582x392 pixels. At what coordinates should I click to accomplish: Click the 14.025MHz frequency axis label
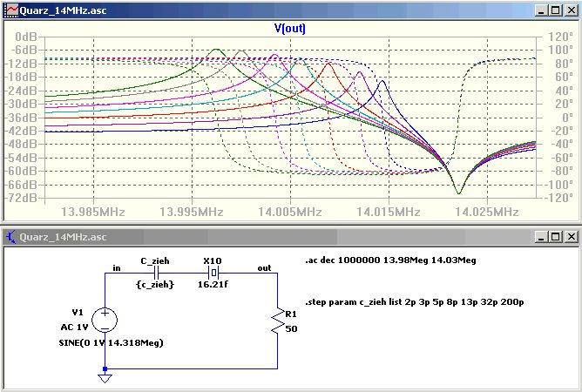pos(487,212)
